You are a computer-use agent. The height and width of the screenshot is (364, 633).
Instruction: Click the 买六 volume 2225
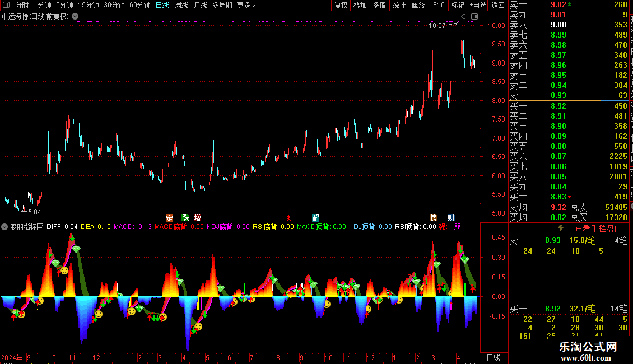point(618,156)
